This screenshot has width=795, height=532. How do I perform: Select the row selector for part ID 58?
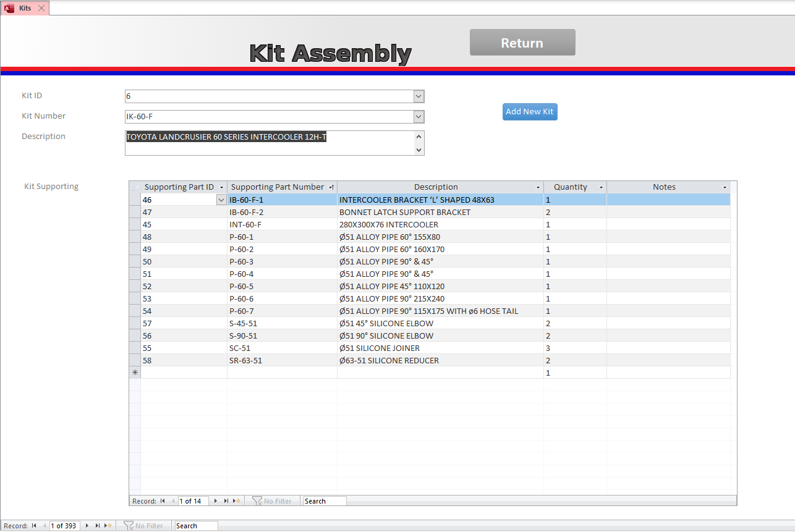pos(135,360)
